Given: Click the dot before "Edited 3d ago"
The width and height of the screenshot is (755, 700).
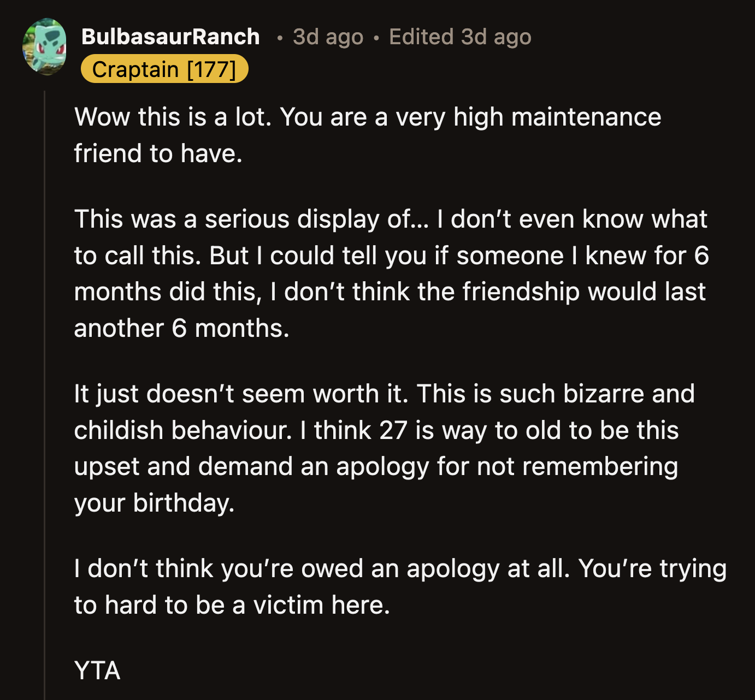Looking at the screenshot, I should point(375,37).
